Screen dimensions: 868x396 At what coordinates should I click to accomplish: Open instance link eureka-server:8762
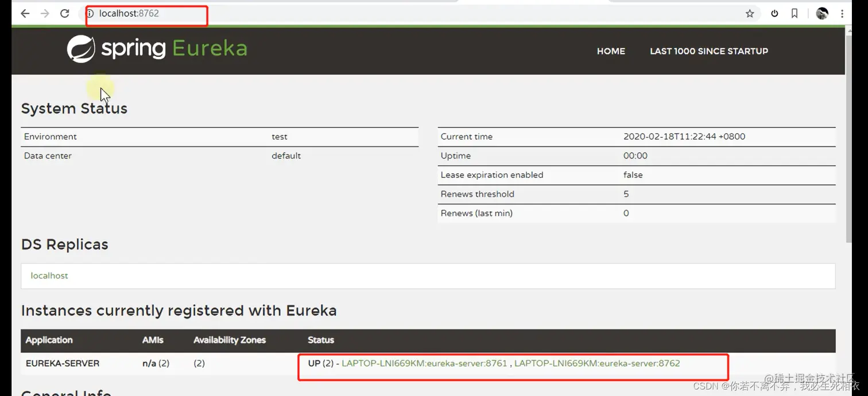click(x=597, y=363)
